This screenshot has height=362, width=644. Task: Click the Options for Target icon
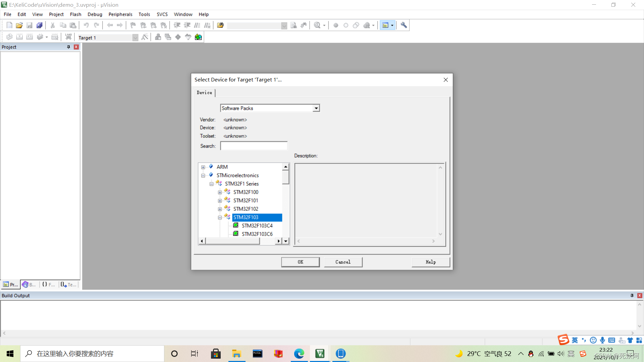[x=145, y=37]
